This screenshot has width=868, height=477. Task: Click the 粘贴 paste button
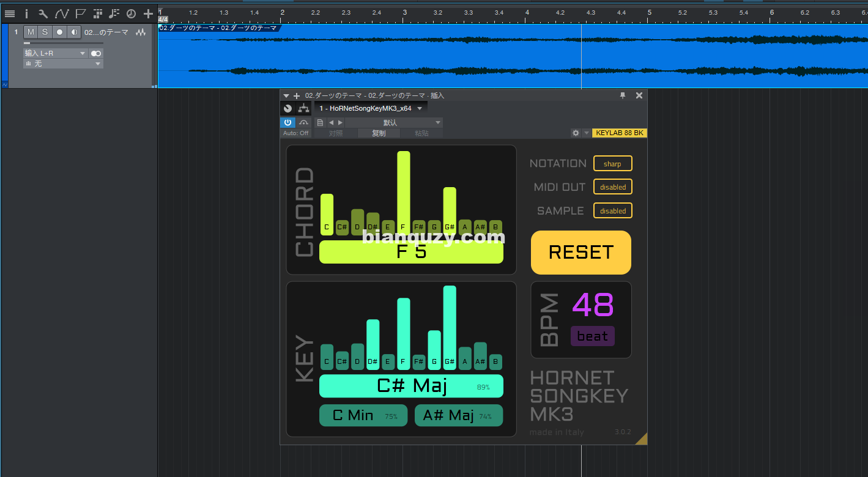421,133
